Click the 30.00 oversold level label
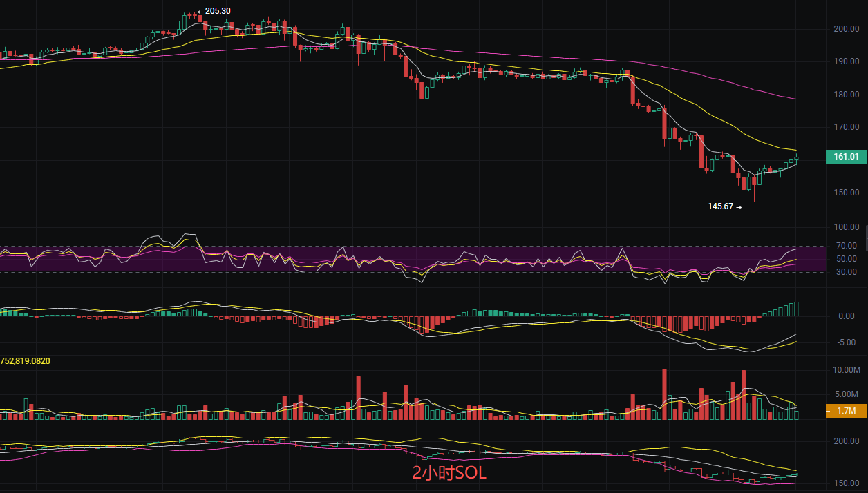The width and height of the screenshot is (868, 493). pos(847,272)
